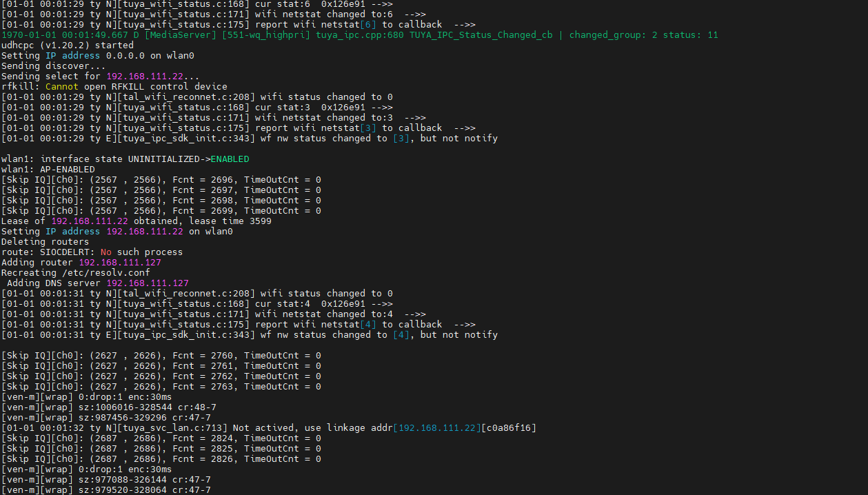Click the green 'ENABLED' interface state text
This screenshot has width=868, height=495.
[x=230, y=159]
